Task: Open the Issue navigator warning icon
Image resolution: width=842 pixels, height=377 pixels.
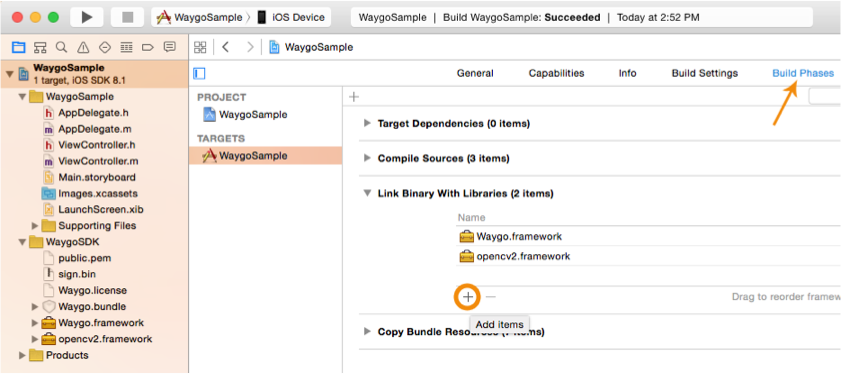Action: click(83, 47)
